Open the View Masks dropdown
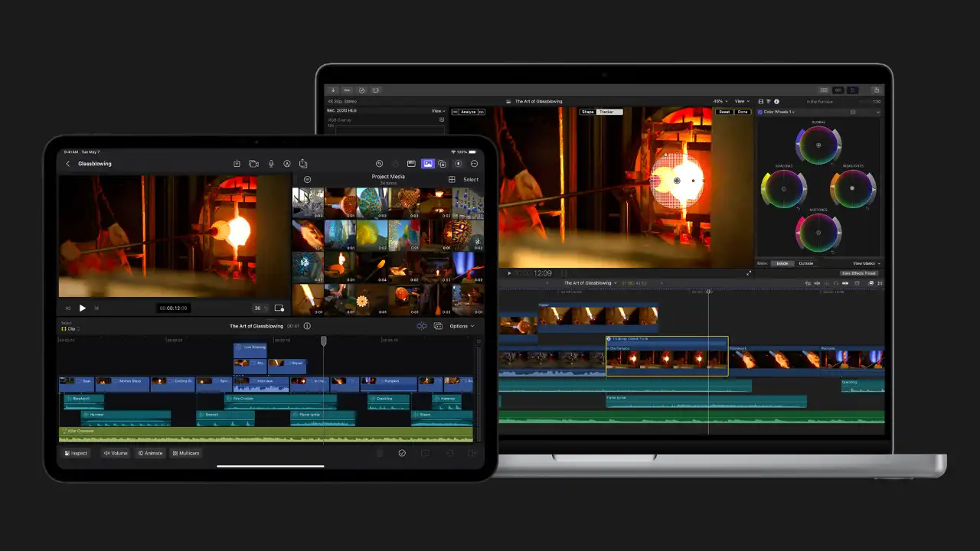Viewport: 980px width, 551px height. pos(866,263)
